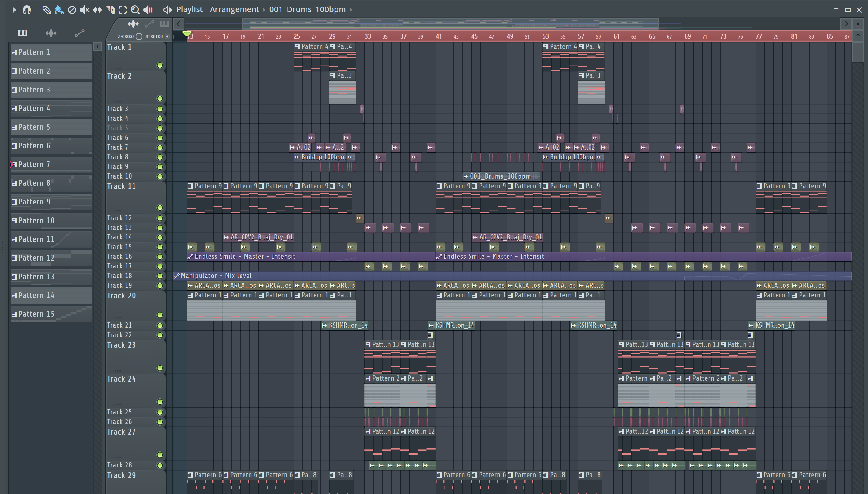868x494 pixels.
Task: Click the green playhead marker
Action: pos(187,34)
